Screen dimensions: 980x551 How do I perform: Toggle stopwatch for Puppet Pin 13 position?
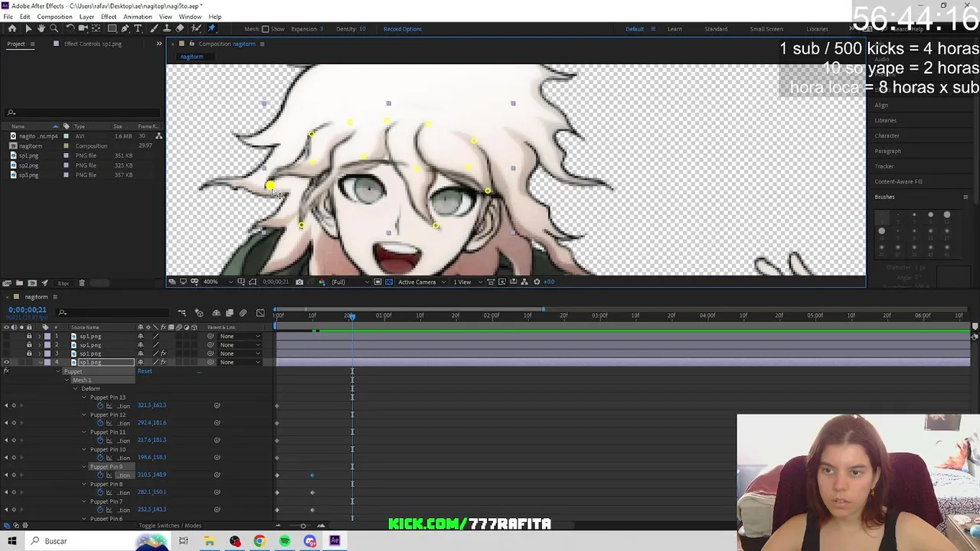(100, 406)
